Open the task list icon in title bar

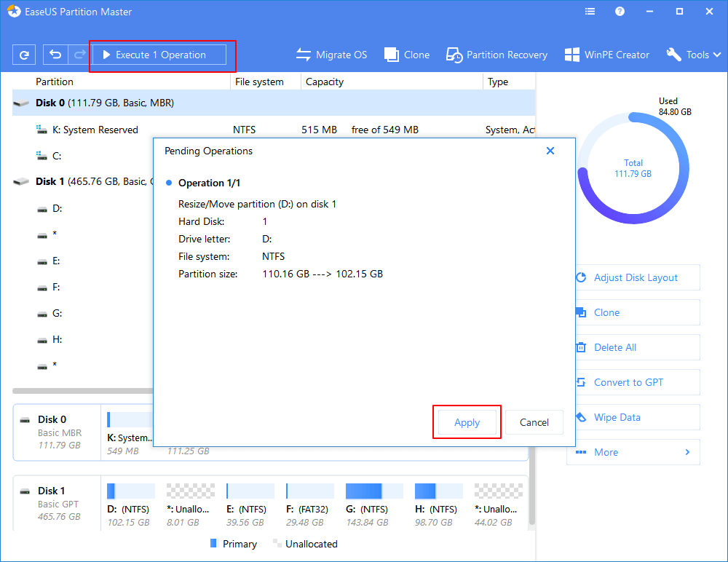(x=590, y=12)
